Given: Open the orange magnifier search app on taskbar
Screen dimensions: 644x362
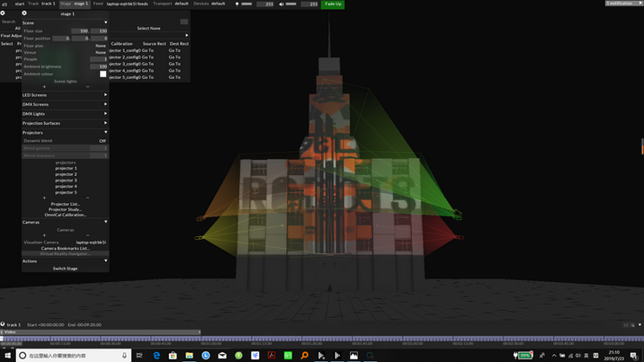Looking at the screenshot, I should [304, 356].
